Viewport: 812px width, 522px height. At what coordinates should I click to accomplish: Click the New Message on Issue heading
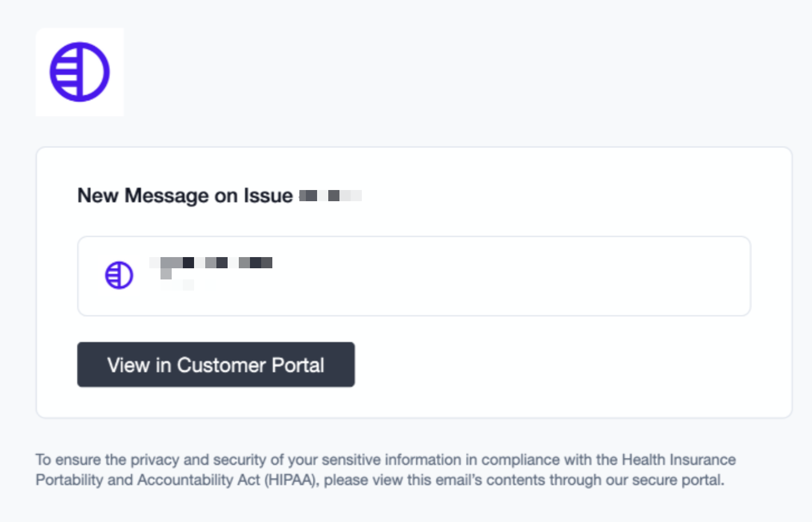(185, 196)
